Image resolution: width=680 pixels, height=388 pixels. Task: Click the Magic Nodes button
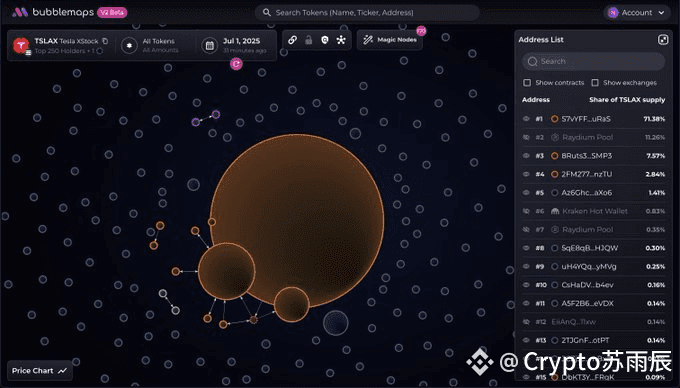[x=390, y=40]
